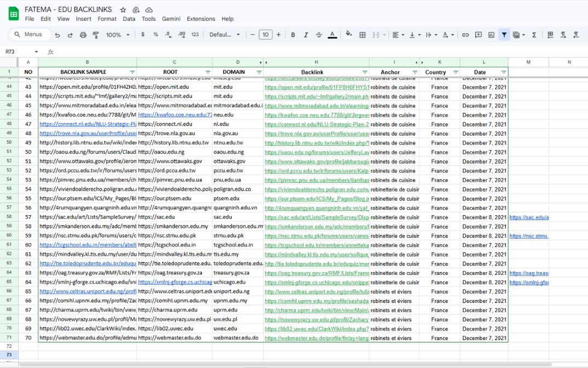The width and height of the screenshot is (588, 368).
Task: Open the Extensions menu
Action: (x=201, y=19)
